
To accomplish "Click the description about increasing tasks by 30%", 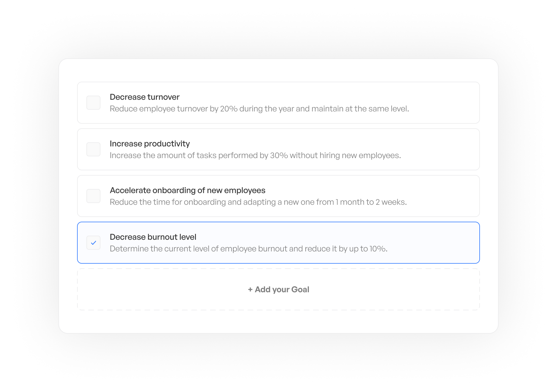I will click(255, 155).
